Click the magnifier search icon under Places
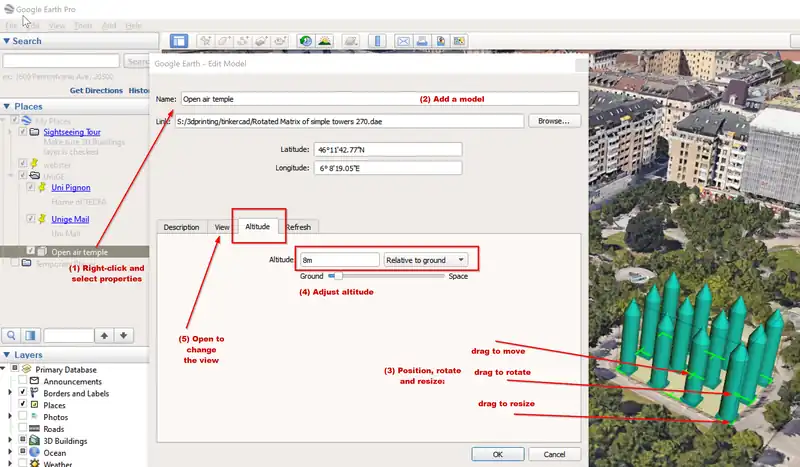This screenshot has width=800, height=467. 13,335
